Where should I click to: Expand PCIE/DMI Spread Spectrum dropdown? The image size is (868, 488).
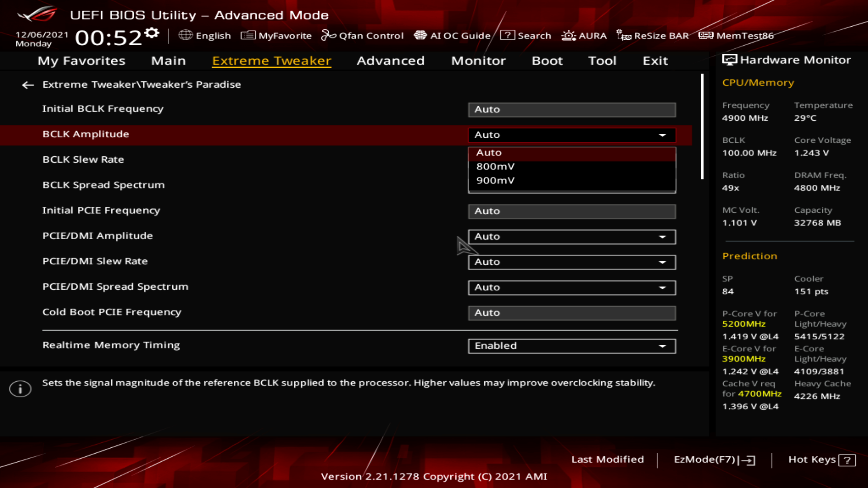pyautogui.click(x=571, y=288)
